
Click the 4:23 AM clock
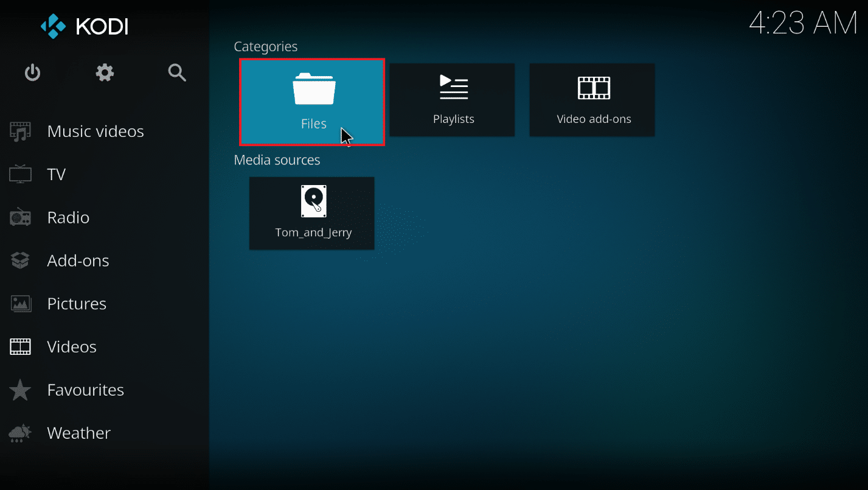[x=803, y=24]
